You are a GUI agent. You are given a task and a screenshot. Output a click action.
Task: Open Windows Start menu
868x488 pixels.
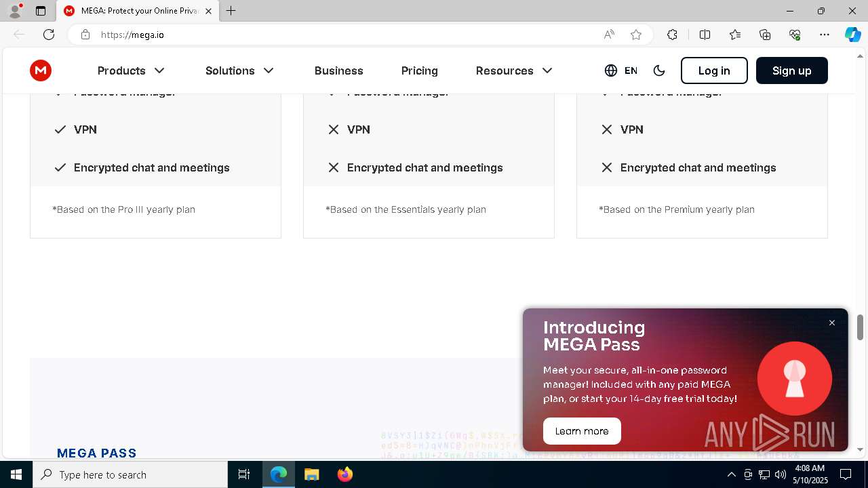coord(16,474)
